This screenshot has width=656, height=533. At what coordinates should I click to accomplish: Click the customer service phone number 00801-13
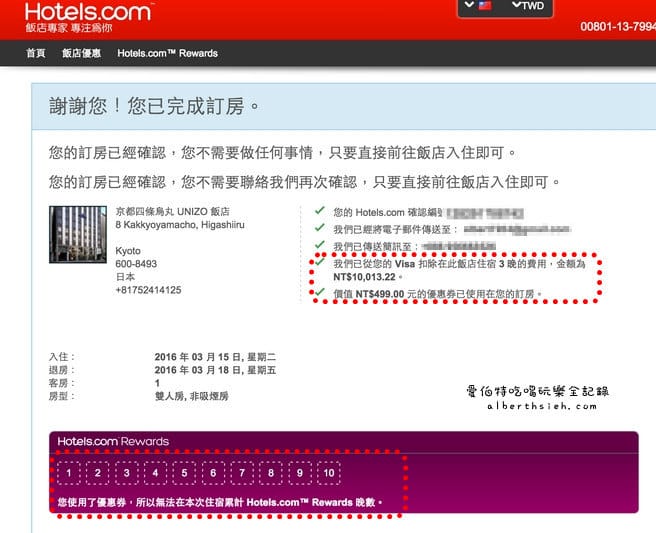point(618,26)
